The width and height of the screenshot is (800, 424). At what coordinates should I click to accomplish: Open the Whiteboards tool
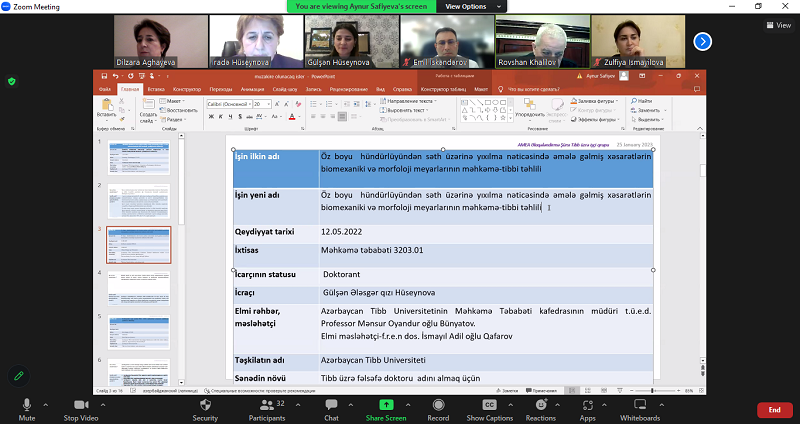coord(639,405)
